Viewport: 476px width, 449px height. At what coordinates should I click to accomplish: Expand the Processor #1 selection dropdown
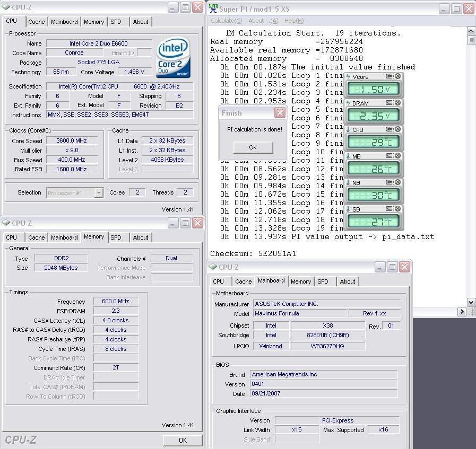pyautogui.click(x=99, y=193)
